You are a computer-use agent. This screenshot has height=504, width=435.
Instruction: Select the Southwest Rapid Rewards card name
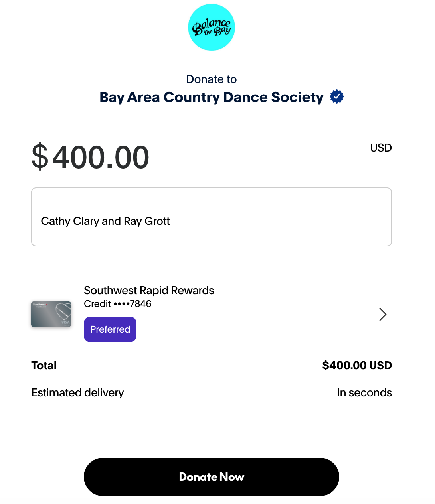coord(149,291)
